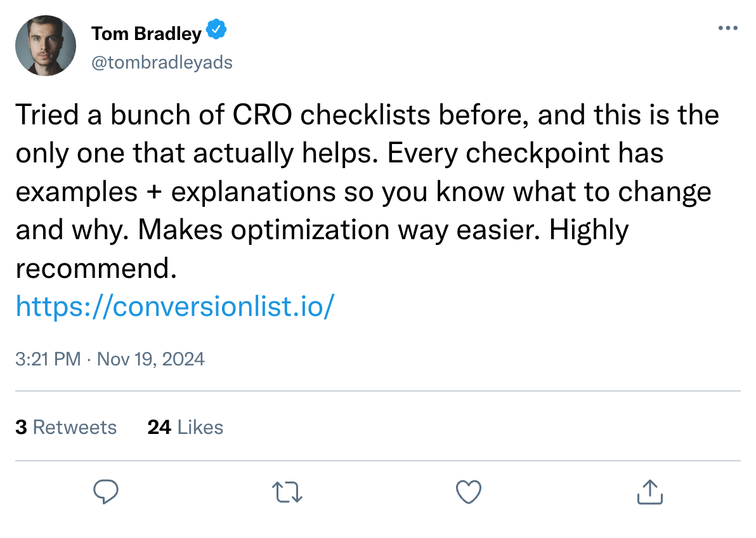This screenshot has width=756, height=538.
Task: View the Retweets label list
Action: point(74,427)
